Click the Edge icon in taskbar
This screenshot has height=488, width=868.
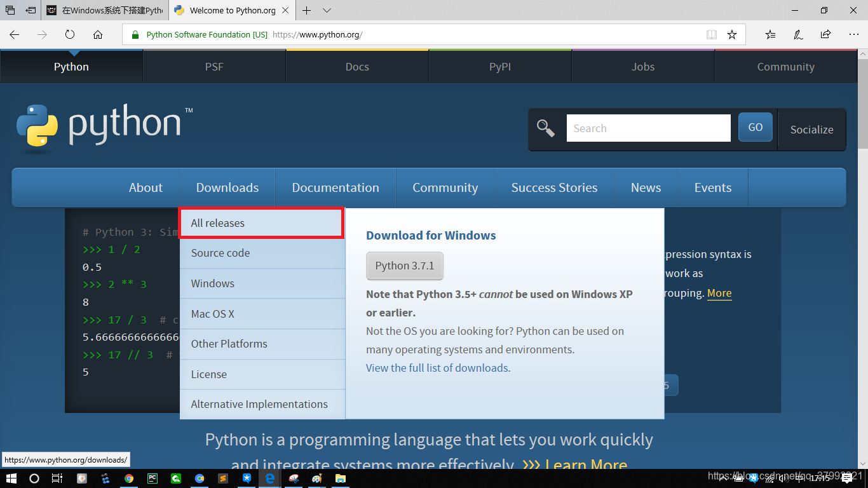[x=269, y=478]
